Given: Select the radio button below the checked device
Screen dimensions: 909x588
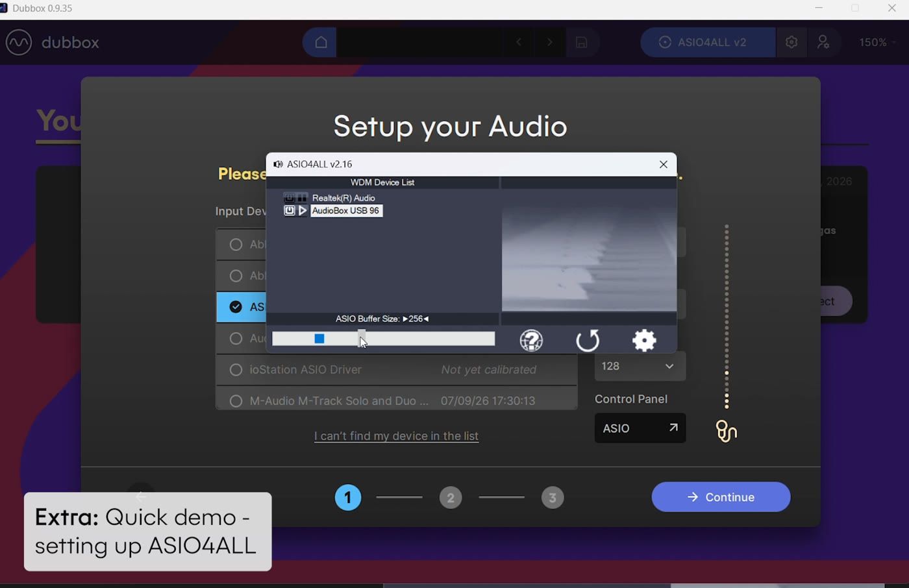Looking at the screenshot, I should pyautogui.click(x=236, y=339).
